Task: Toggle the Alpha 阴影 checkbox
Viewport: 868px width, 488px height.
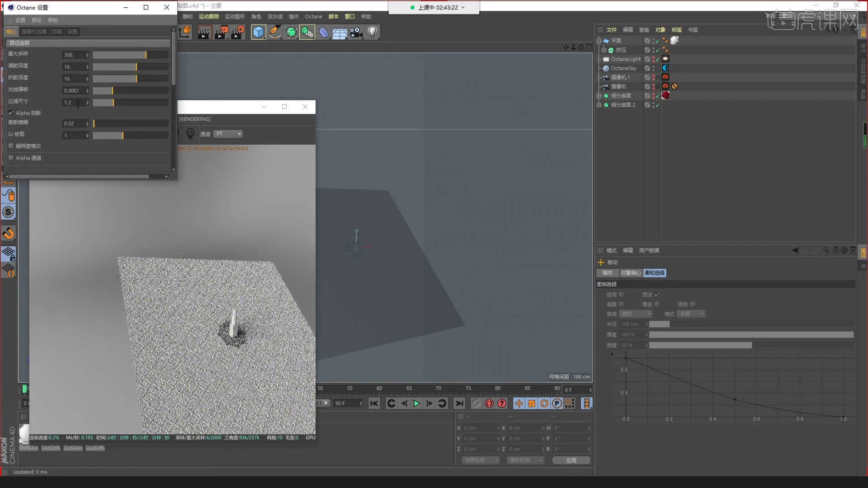Action: (11, 113)
